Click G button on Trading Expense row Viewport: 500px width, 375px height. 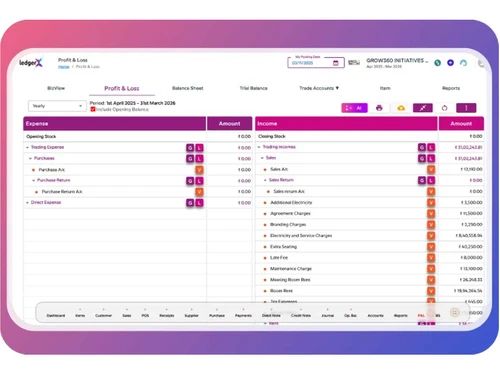point(190,148)
